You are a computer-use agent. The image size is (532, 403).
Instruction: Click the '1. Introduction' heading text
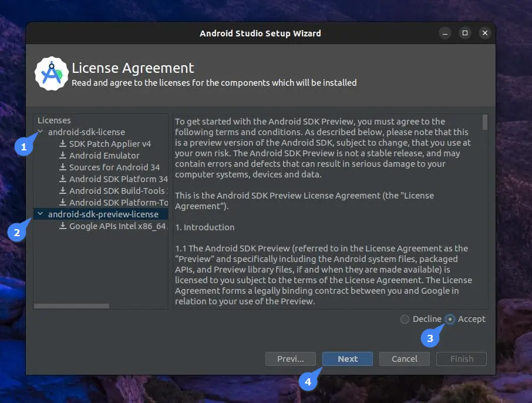pos(204,227)
